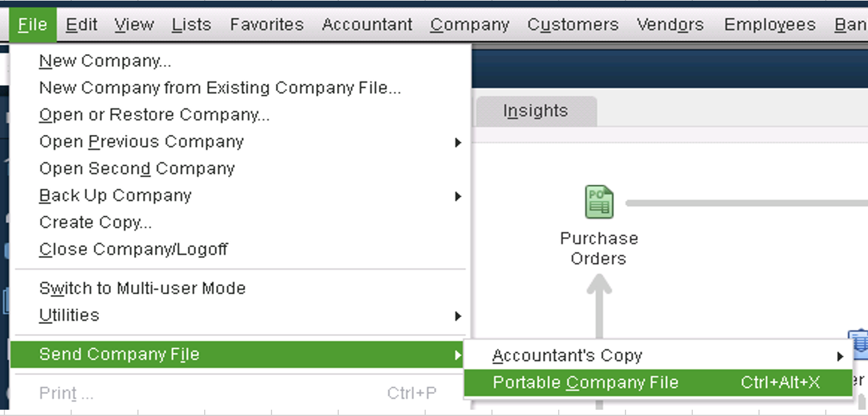Select New Company... from the File menu
The height and width of the screenshot is (416, 868).
point(105,61)
